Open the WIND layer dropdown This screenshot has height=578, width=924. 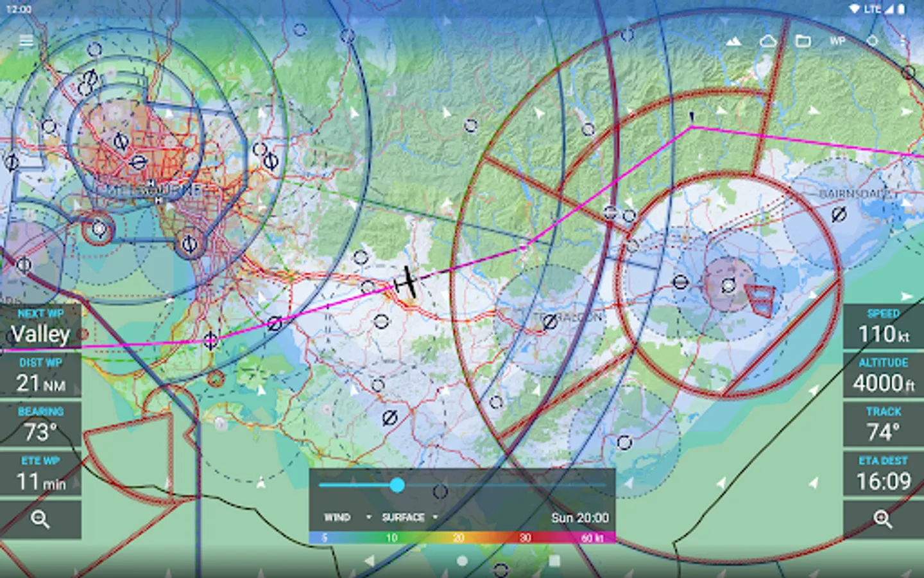[347, 517]
